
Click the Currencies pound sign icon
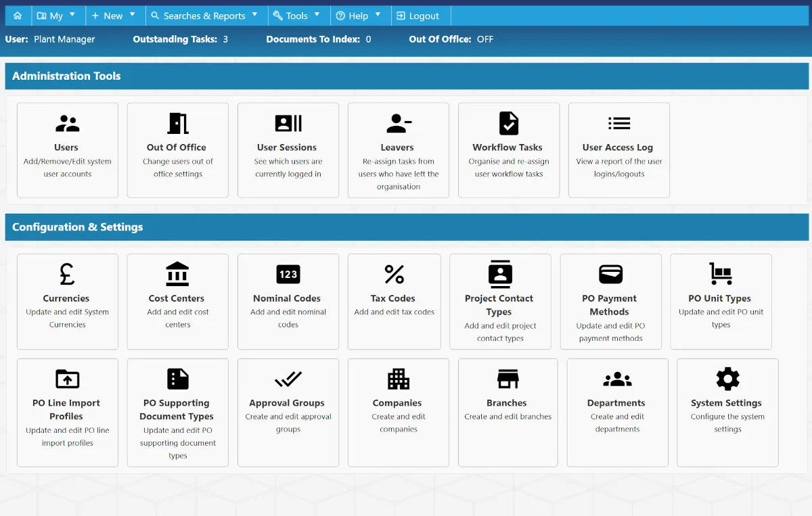click(x=67, y=274)
